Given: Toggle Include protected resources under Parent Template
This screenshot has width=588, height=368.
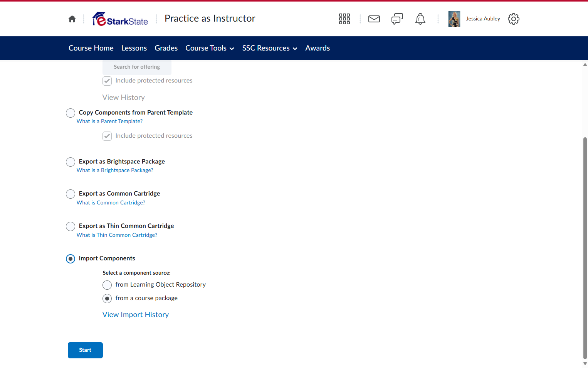Looking at the screenshot, I should click(107, 136).
